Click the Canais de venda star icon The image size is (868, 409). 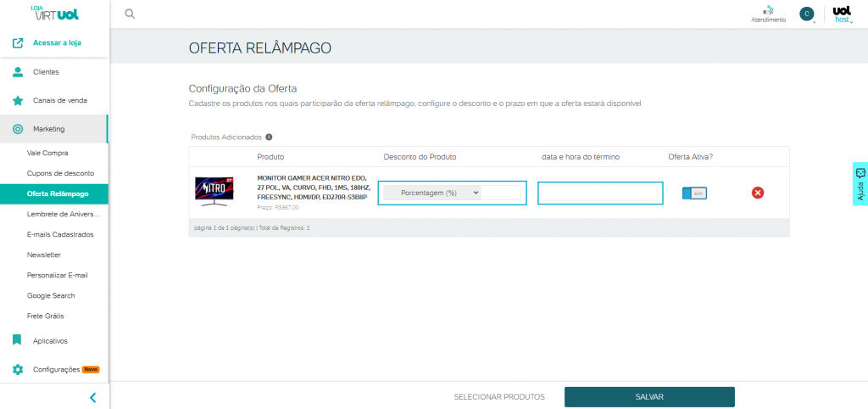point(18,100)
